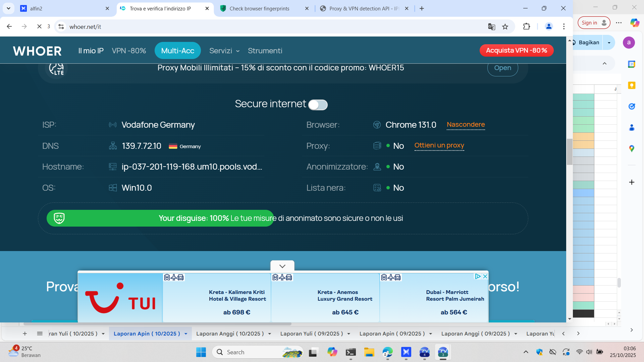Open the purple account avatar in Sheets

[x=629, y=43]
